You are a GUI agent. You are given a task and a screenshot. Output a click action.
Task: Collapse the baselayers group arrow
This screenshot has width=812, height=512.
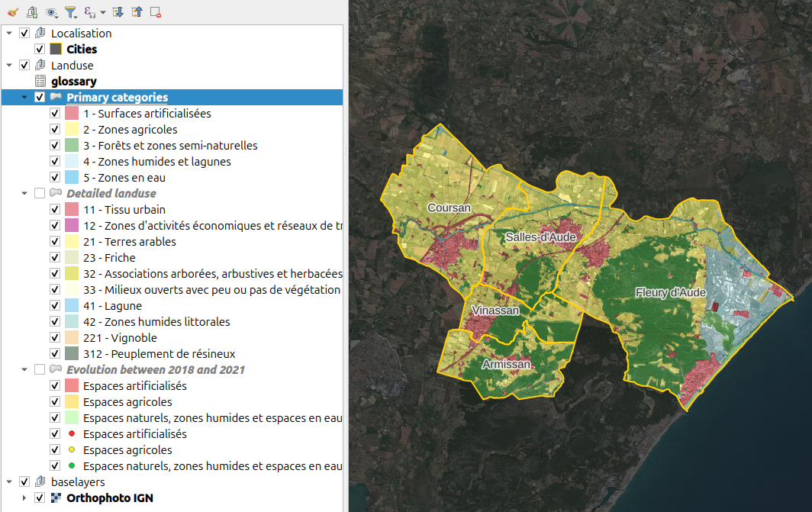coord(9,481)
